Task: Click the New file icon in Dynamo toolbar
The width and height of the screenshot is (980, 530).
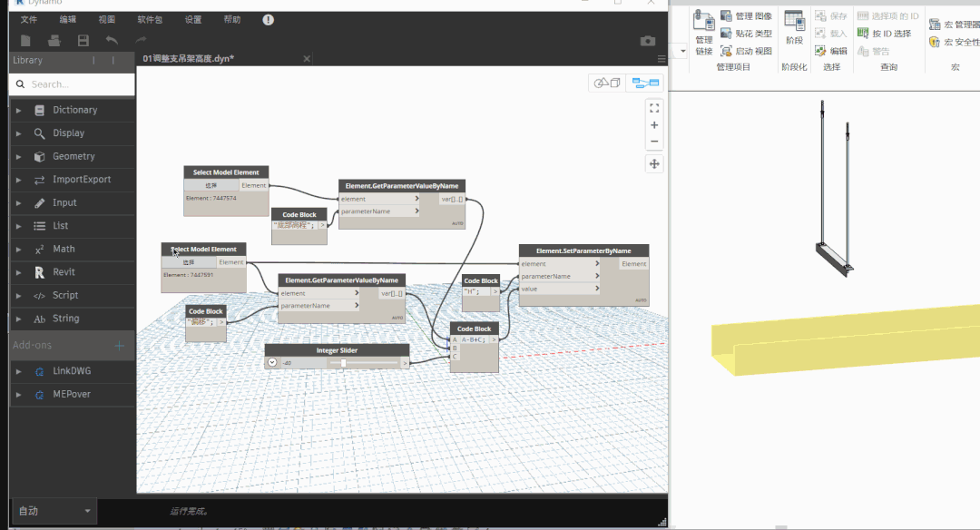Action: click(x=25, y=41)
